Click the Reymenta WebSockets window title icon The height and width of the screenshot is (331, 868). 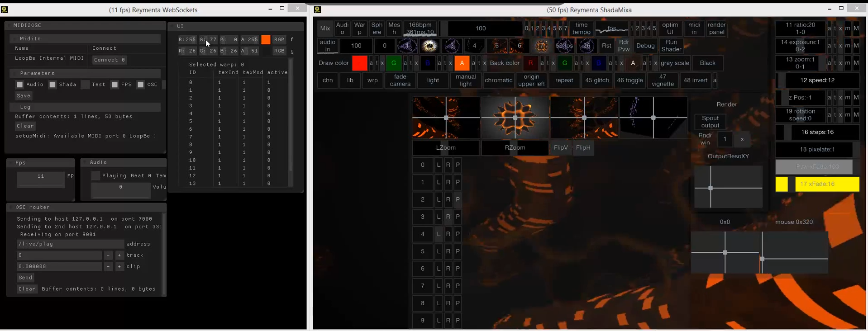tap(5, 9)
